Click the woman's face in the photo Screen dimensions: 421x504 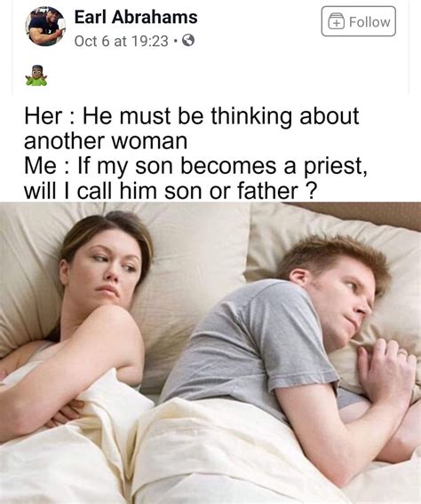click(x=107, y=268)
